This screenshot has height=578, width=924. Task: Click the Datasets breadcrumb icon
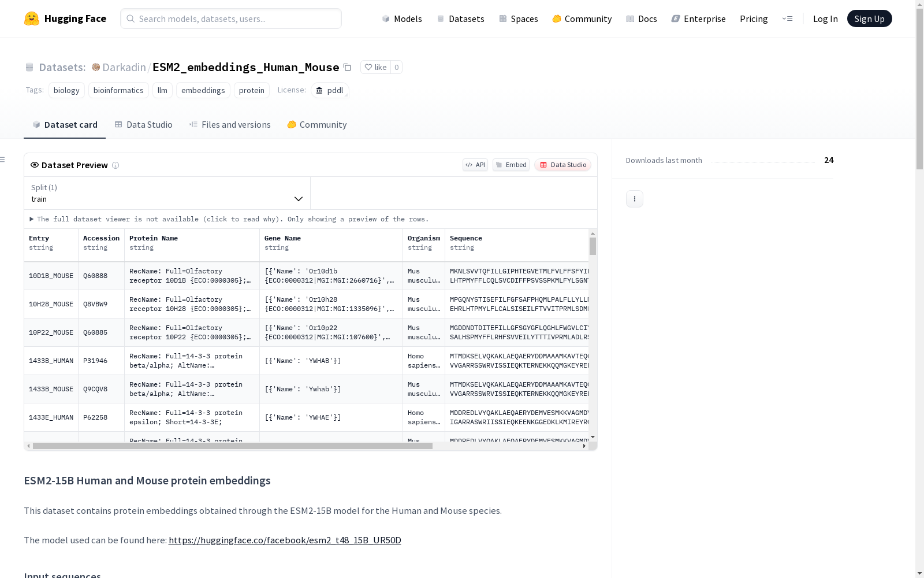click(29, 67)
